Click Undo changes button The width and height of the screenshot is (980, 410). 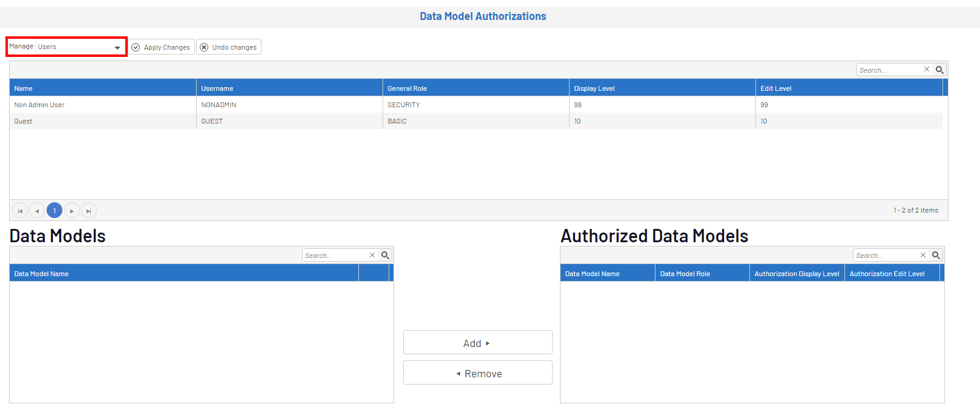pos(229,47)
